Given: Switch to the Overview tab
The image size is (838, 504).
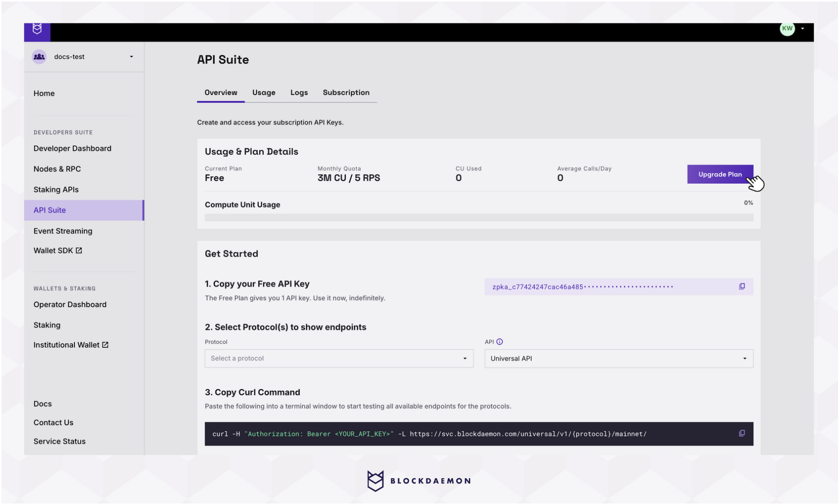Looking at the screenshot, I should (221, 92).
